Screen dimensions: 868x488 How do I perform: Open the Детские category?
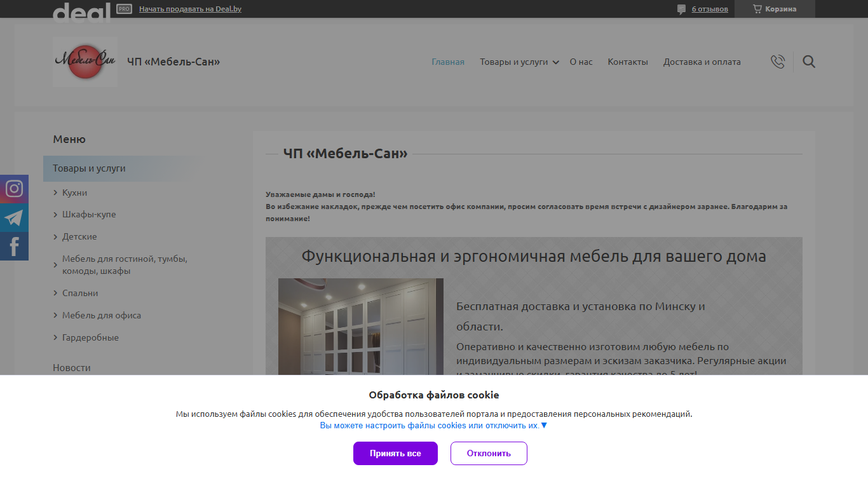coord(79,236)
